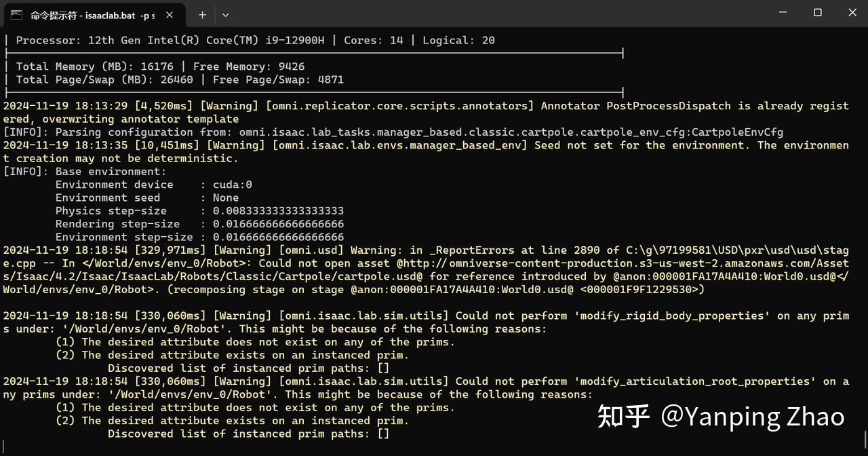Click the maximize window button
The width and height of the screenshot is (868, 456).
[x=817, y=12]
